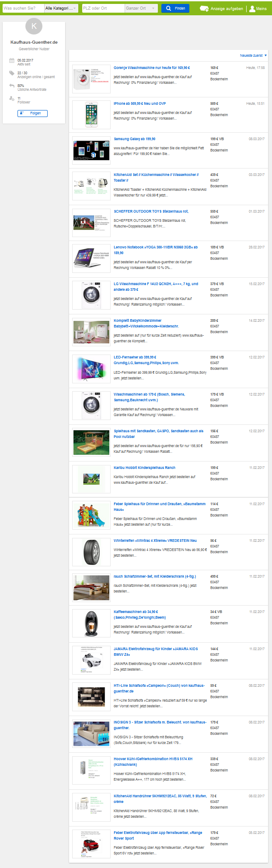The image size is (272, 868).
Task: Click the 'Heute, 17:58' timestamp
Action: (255, 68)
